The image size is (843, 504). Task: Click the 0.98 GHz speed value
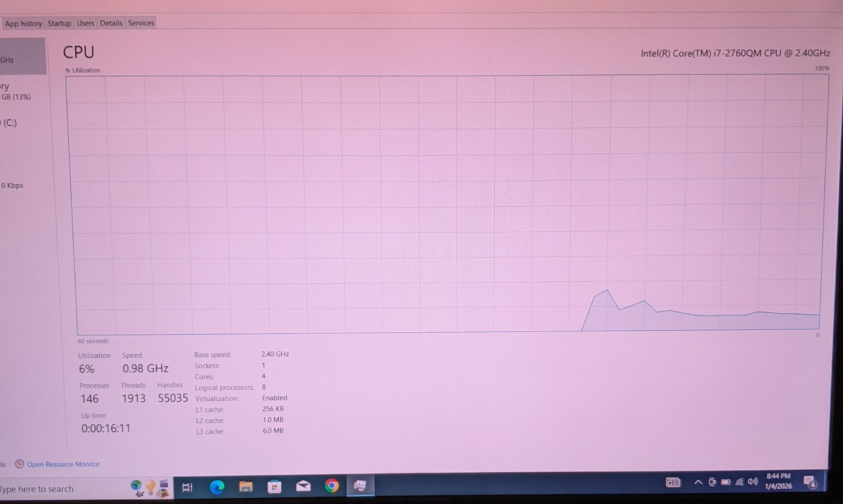coord(145,368)
